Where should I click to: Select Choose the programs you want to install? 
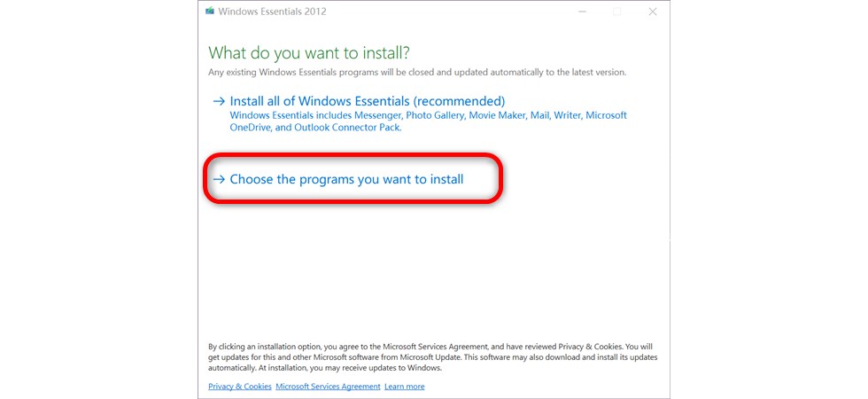coord(338,179)
